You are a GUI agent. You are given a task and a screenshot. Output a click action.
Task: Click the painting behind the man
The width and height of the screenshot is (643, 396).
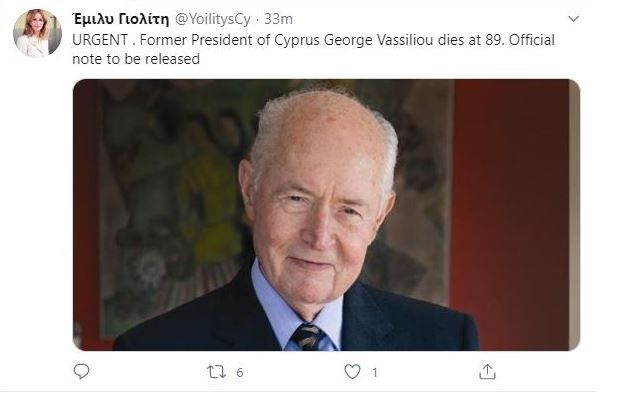click(172, 197)
